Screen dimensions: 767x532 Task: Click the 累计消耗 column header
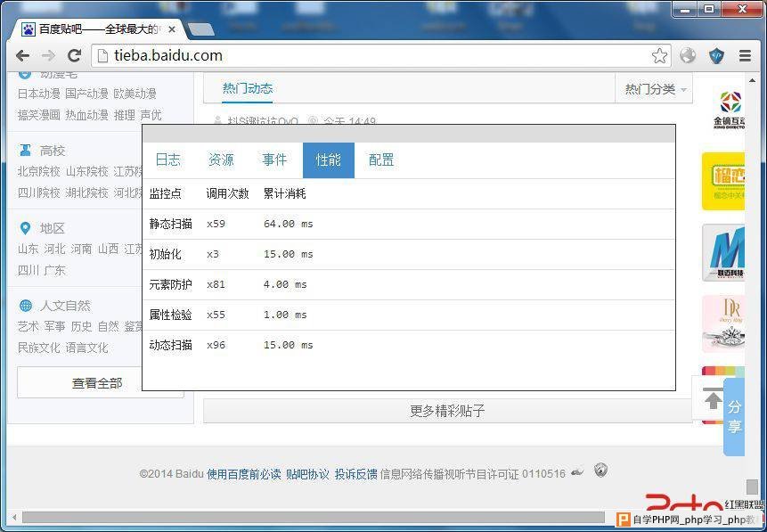point(285,193)
